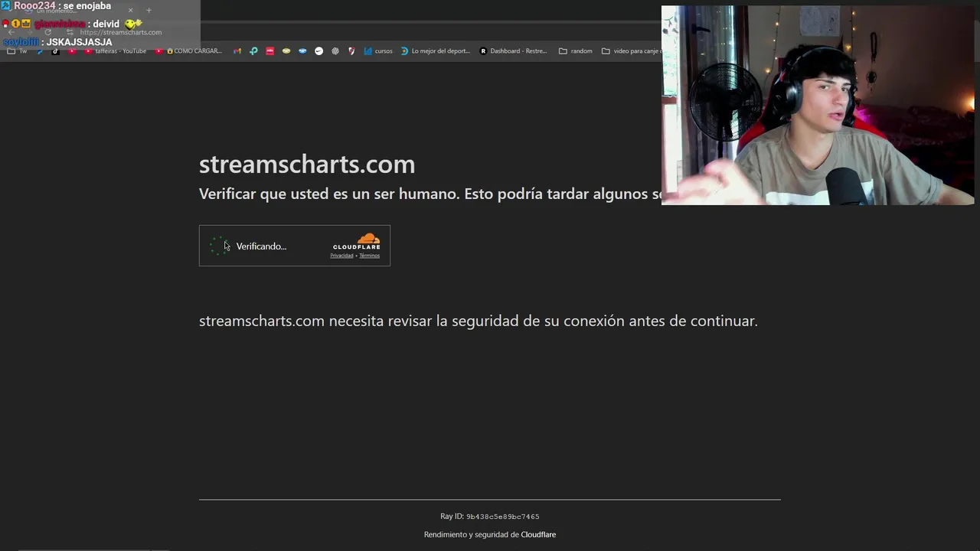980x551 pixels.
Task: Go back to the previous page
Action: coord(11,32)
